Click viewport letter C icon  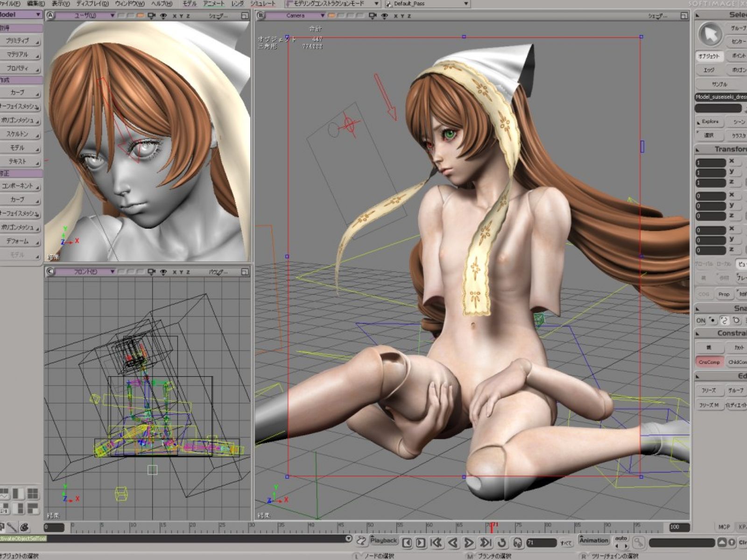click(x=50, y=272)
